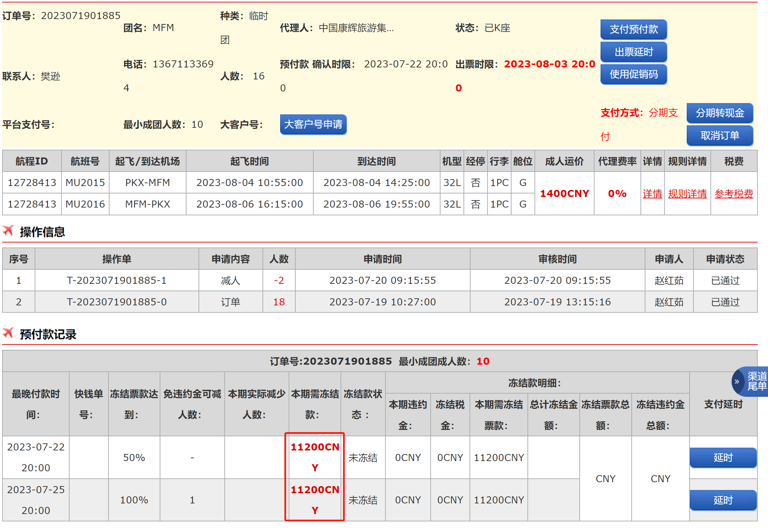
Task: Open the 详情 link in flight table
Action: click(x=652, y=193)
